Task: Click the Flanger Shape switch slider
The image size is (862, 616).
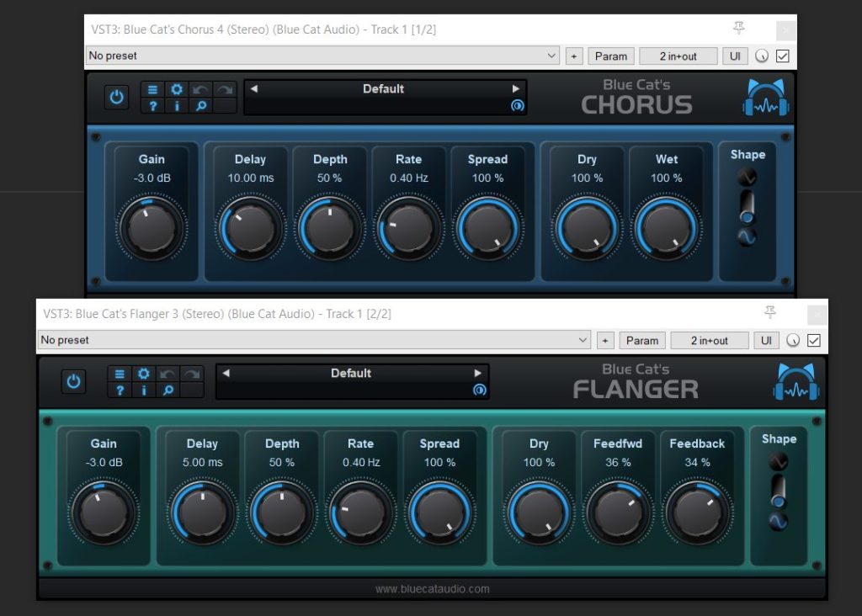Action: click(778, 491)
